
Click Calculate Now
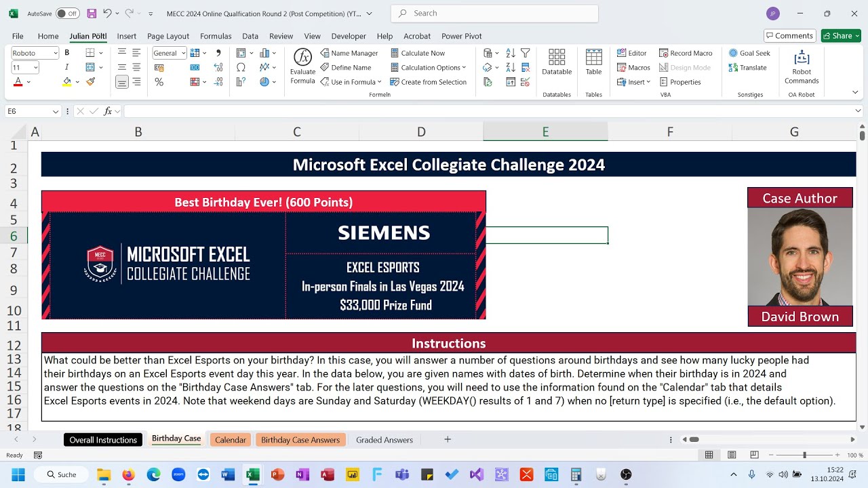point(418,53)
